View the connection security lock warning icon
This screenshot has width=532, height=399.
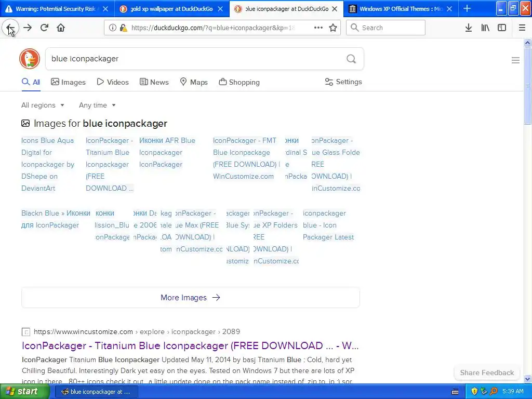pos(124,28)
